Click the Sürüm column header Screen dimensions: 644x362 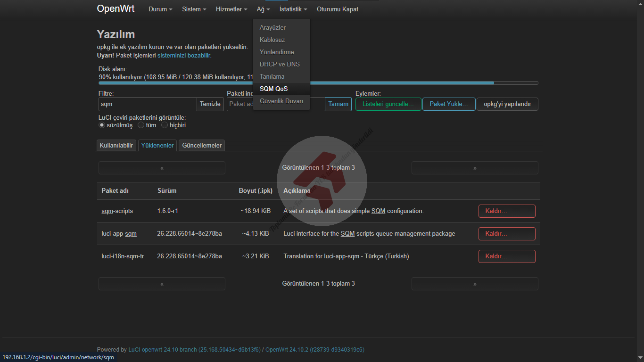[x=167, y=191]
